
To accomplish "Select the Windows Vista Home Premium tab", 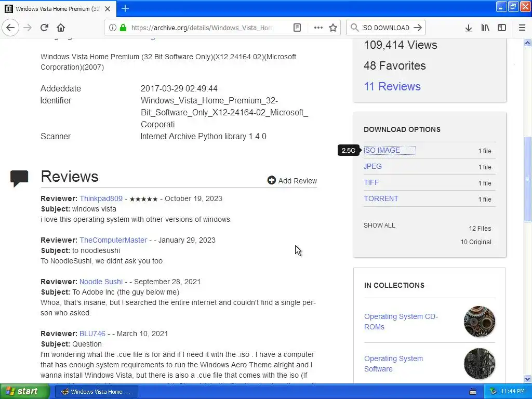I will click(58, 9).
